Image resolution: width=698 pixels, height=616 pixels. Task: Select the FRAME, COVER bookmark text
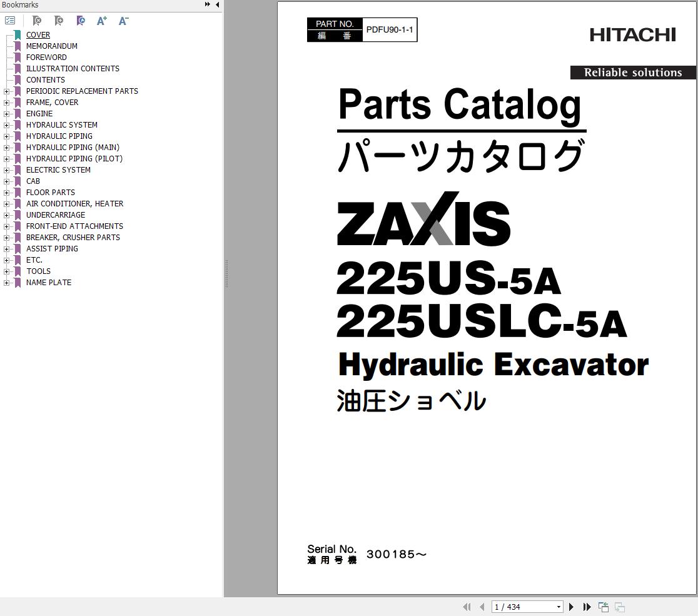pyautogui.click(x=52, y=103)
